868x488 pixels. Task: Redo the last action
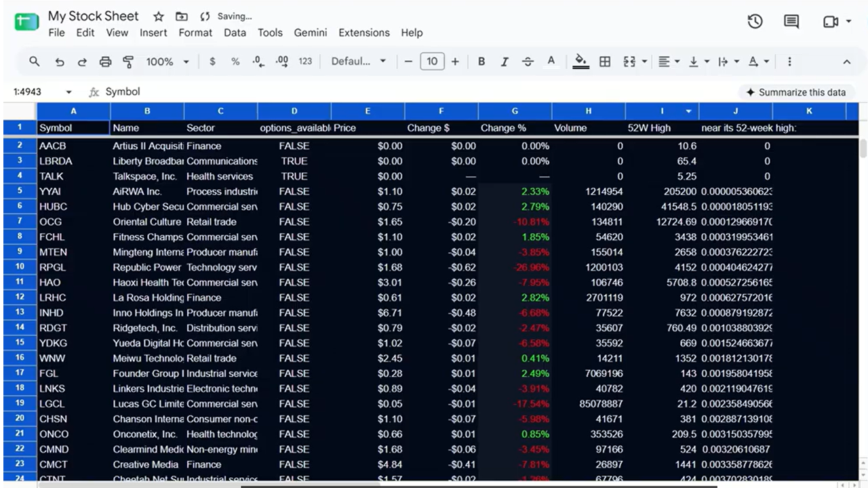(82, 62)
